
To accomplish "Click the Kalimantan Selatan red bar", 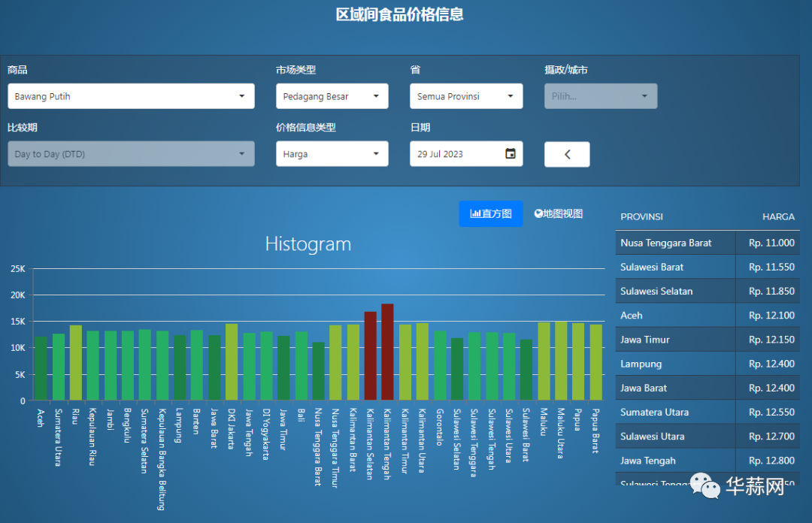I will 370,355.
